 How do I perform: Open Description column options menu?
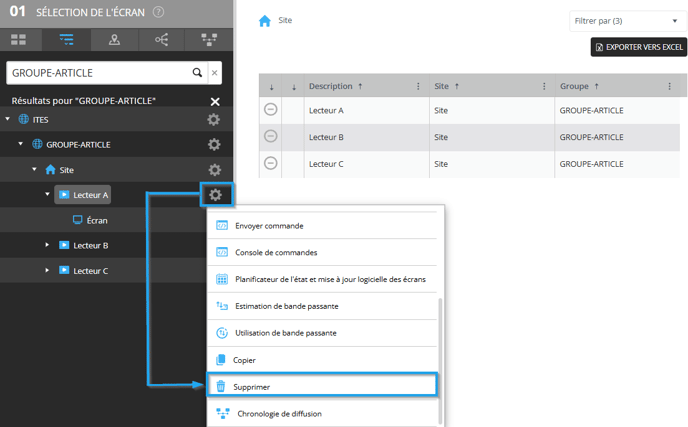coord(418,86)
